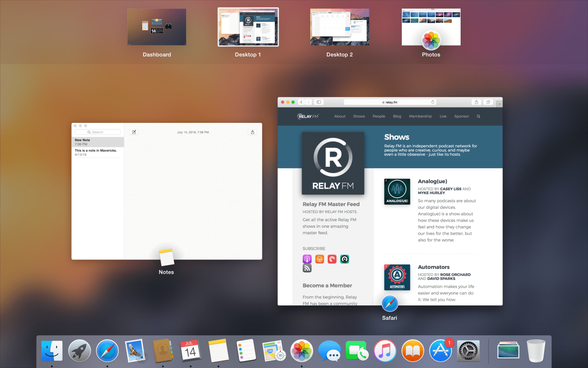Open the About page on Relay FM
This screenshot has height=368, width=588.
point(340,116)
